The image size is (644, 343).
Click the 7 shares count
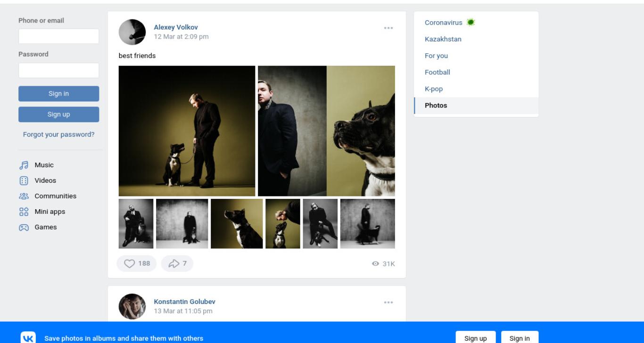185,263
